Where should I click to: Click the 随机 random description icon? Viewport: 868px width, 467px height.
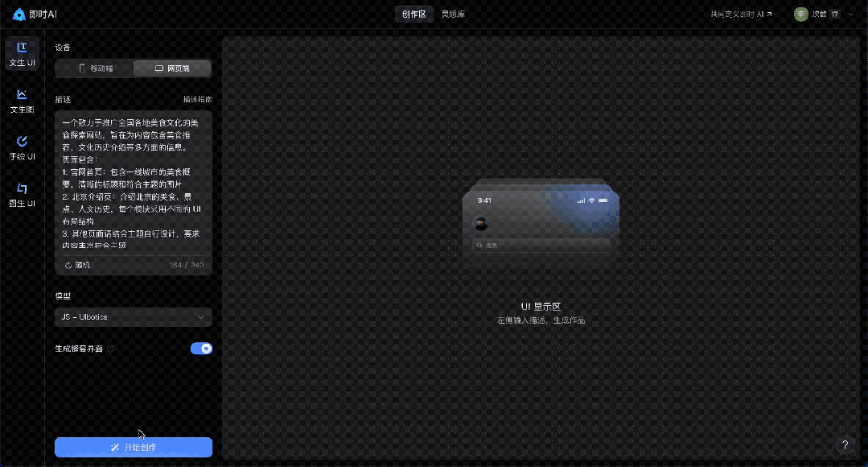coord(68,265)
